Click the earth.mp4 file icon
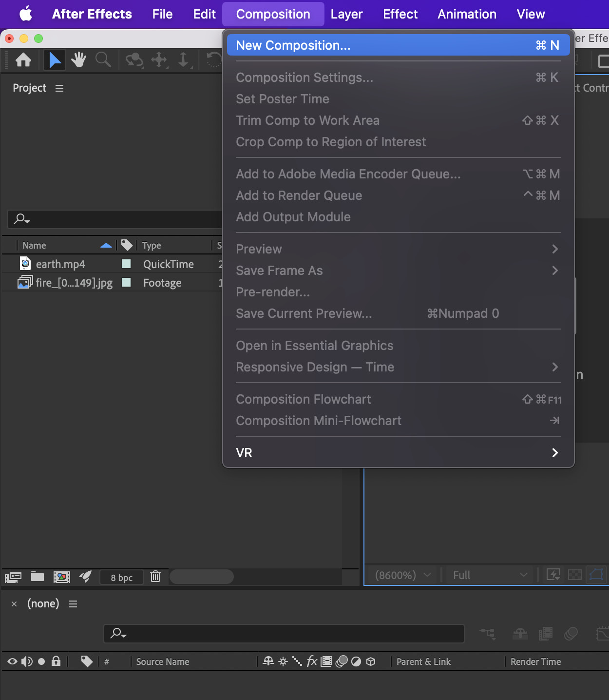Viewport: 609px width, 700px height. point(25,264)
